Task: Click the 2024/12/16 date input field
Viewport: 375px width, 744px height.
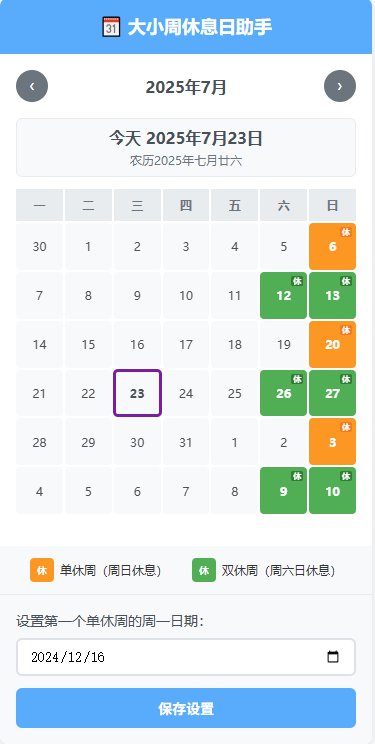Action: tap(186, 657)
